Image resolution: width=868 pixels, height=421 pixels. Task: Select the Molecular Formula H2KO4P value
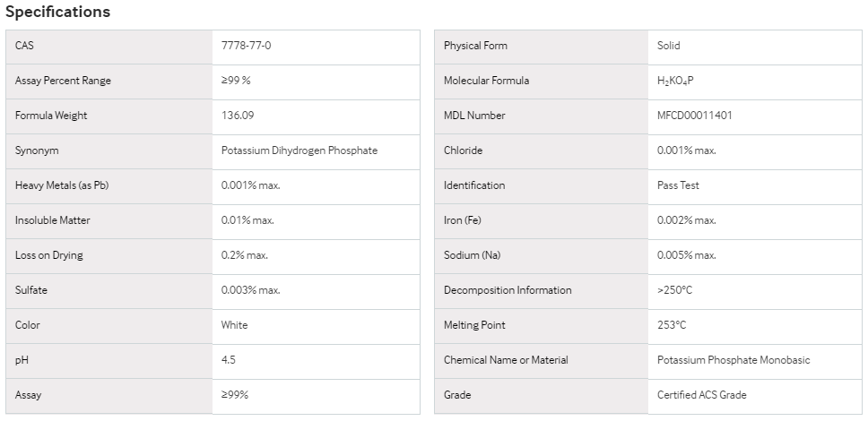pos(675,81)
